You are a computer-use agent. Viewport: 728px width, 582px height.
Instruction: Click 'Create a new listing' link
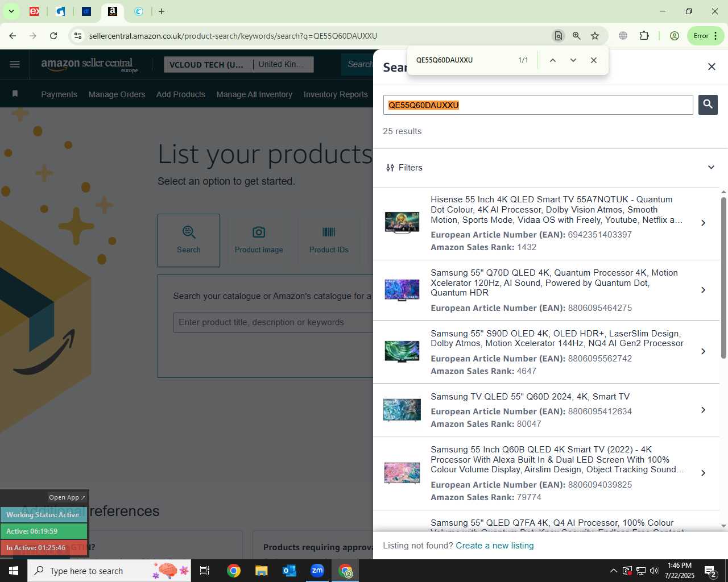[495, 546]
